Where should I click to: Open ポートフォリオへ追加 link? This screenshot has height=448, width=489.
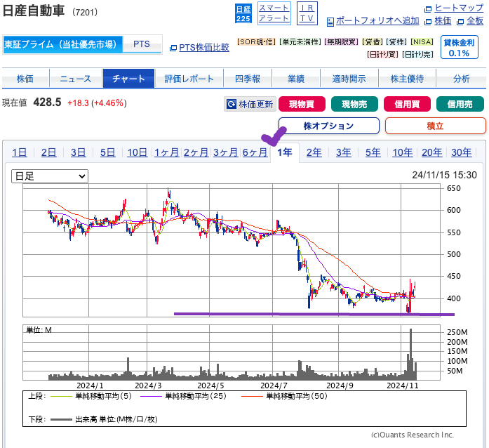pos(377,21)
